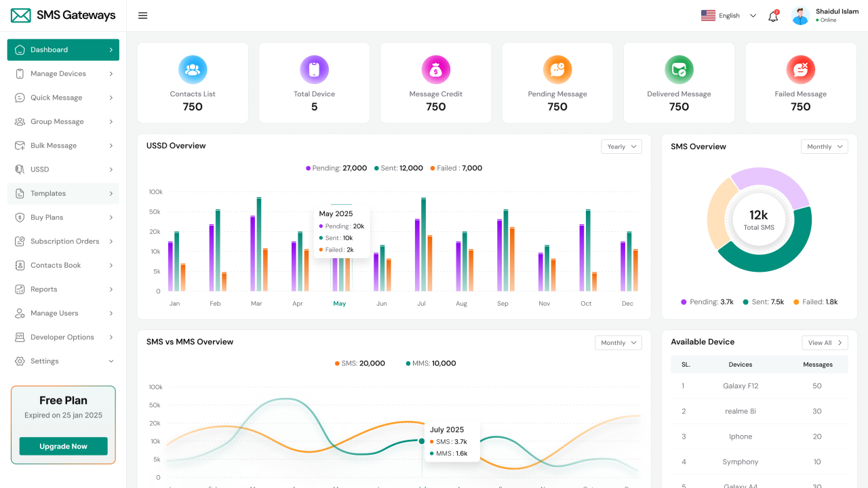Screen dimensions: 868x488
Task: Open Manage Devices in the sidebar
Action: [63, 74]
